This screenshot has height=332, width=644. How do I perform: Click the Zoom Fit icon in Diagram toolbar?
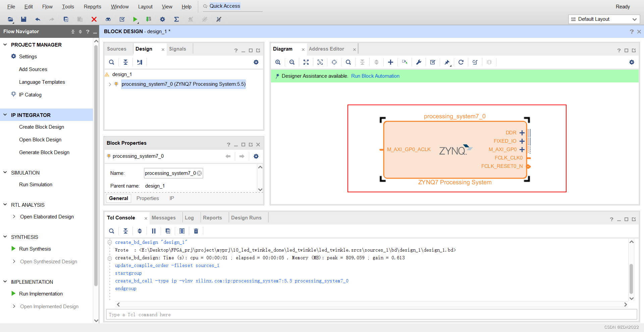tap(306, 62)
